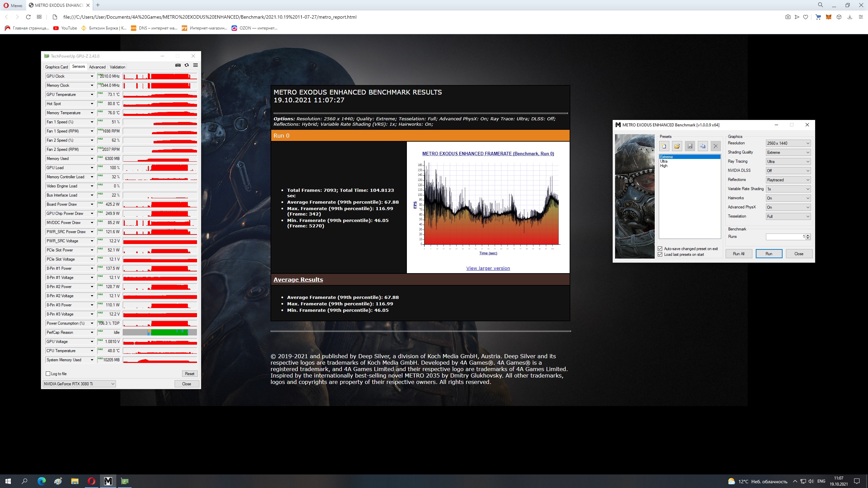The width and height of the screenshot is (868, 488).
Task: Click the delete preset X icon
Action: click(715, 146)
